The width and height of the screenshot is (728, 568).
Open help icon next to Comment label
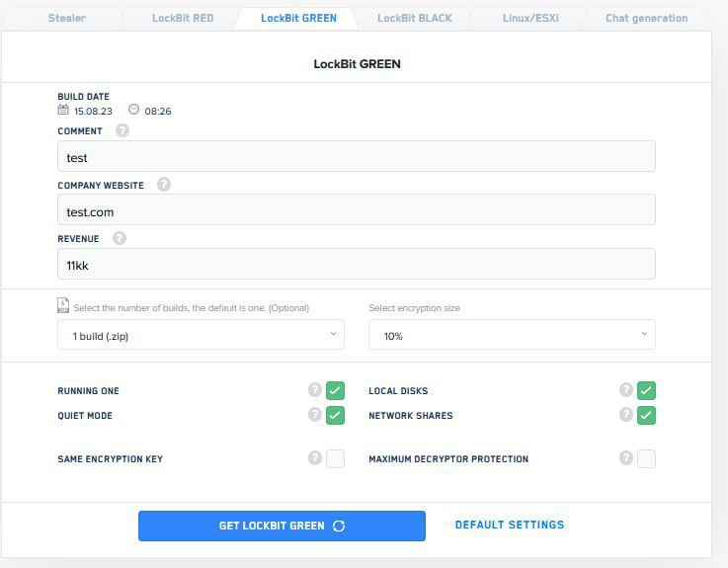click(x=122, y=130)
